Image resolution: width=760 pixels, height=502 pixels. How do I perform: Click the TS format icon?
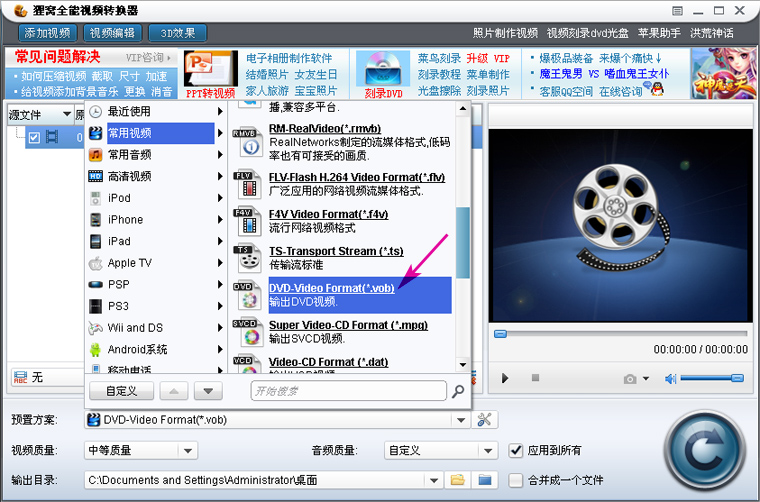[247, 259]
